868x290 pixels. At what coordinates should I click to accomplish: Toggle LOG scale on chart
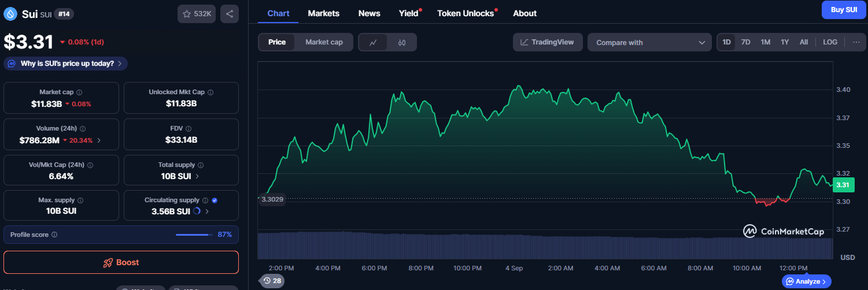click(x=830, y=42)
